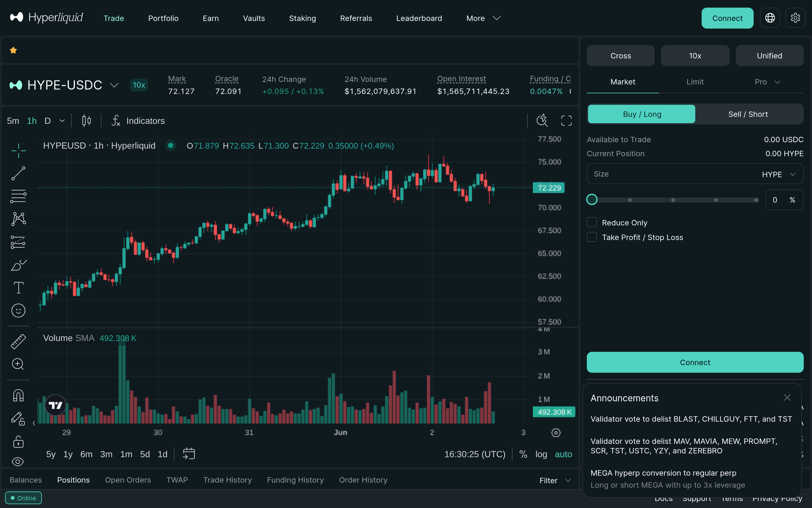Lock all drawing tools
This screenshot has width=812, height=508.
pyautogui.click(x=18, y=441)
